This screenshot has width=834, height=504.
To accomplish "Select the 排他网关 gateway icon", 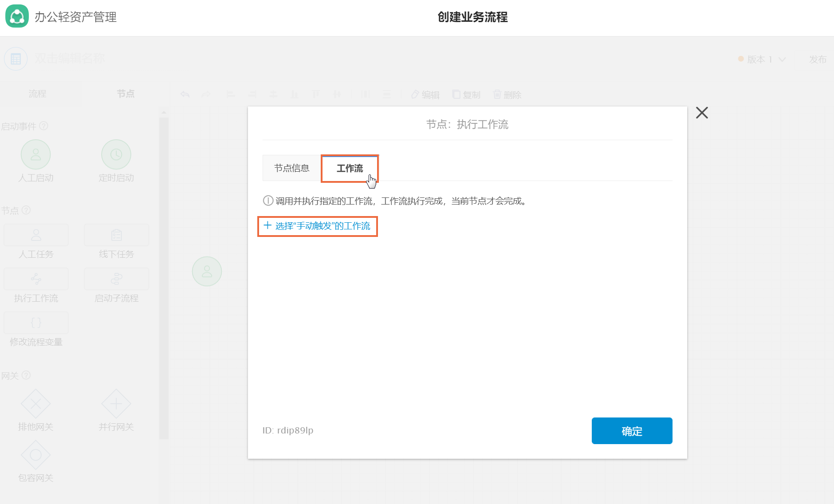I will (35, 404).
